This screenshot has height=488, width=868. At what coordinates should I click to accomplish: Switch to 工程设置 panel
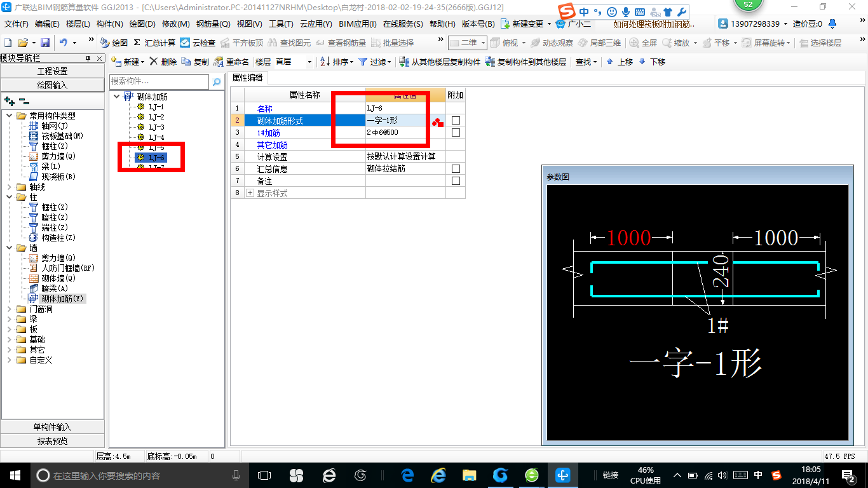pos(52,71)
